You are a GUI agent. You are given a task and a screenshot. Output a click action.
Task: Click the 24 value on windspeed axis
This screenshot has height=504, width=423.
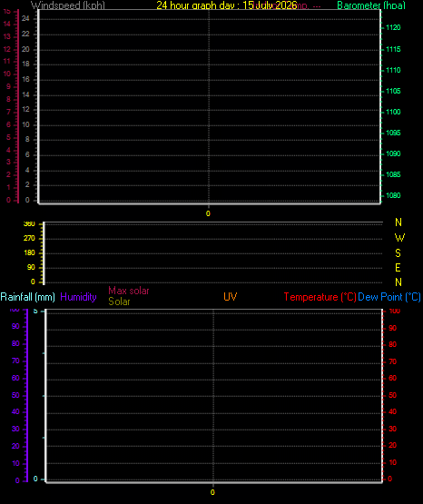25,19
